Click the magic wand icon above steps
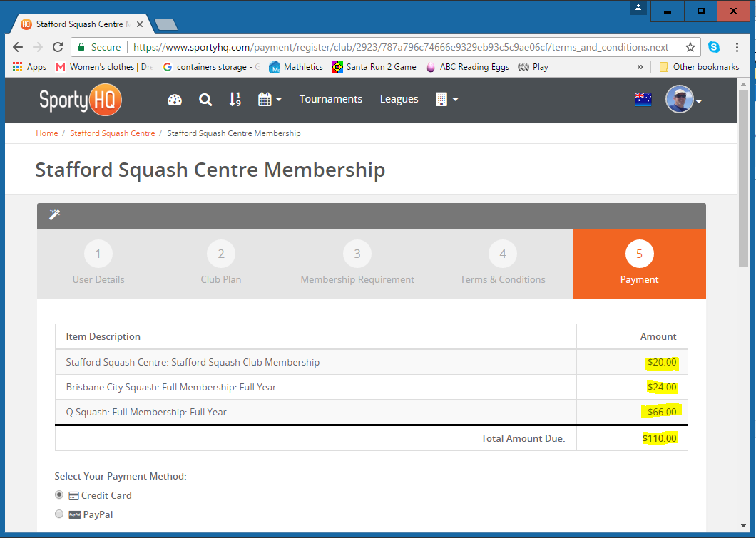Screen dimensions: 756x538 tap(54, 215)
